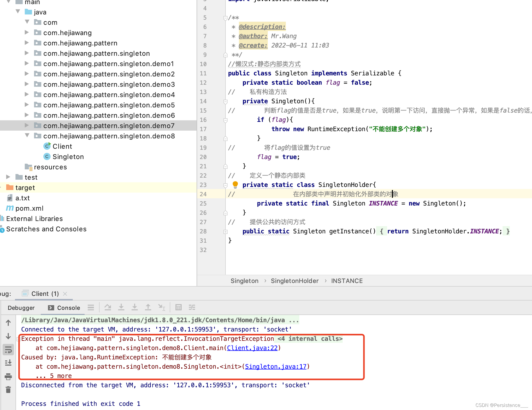
Task: Expand the com.hejiawang.pattern package
Action: (27, 43)
